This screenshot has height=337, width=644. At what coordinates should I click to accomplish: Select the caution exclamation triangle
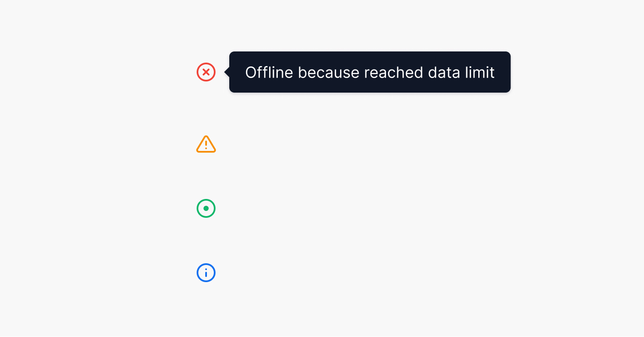click(206, 144)
